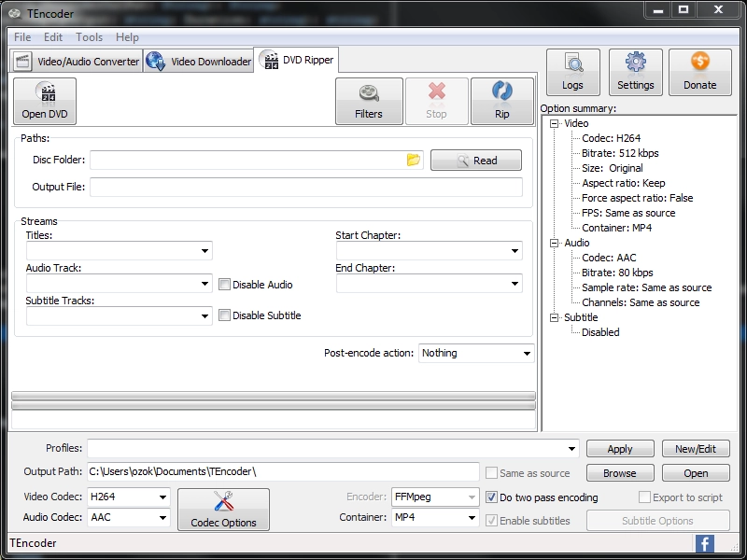Open the Help menu
The width and height of the screenshot is (747, 560).
tap(127, 37)
